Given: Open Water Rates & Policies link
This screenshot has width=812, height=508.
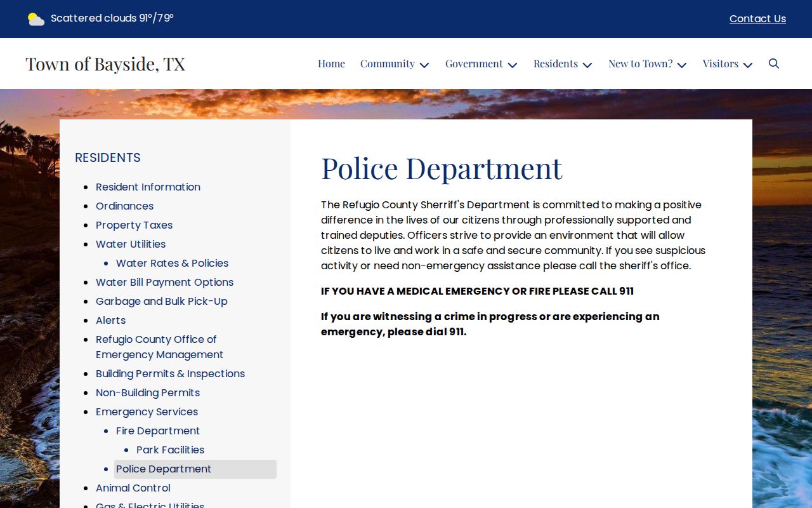Looking at the screenshot, I should click(172, 263).
